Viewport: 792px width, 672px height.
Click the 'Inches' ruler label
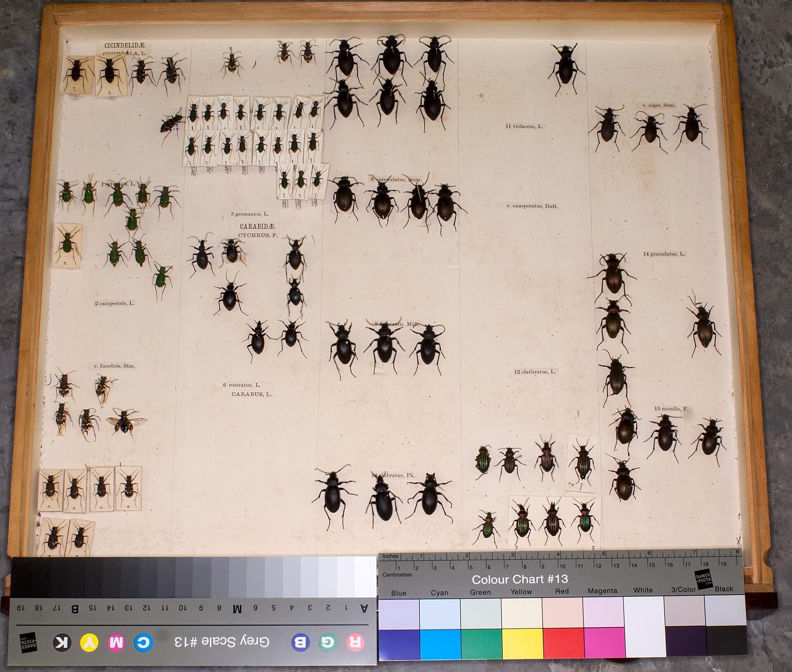pyautogui.click(x=390, y=556)
